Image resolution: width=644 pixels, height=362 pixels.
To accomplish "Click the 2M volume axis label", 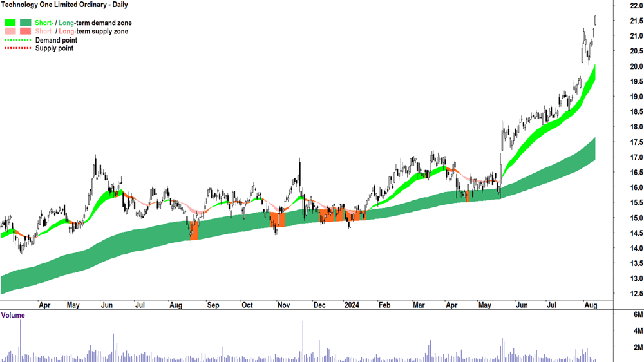I will (x=638, y=347).
